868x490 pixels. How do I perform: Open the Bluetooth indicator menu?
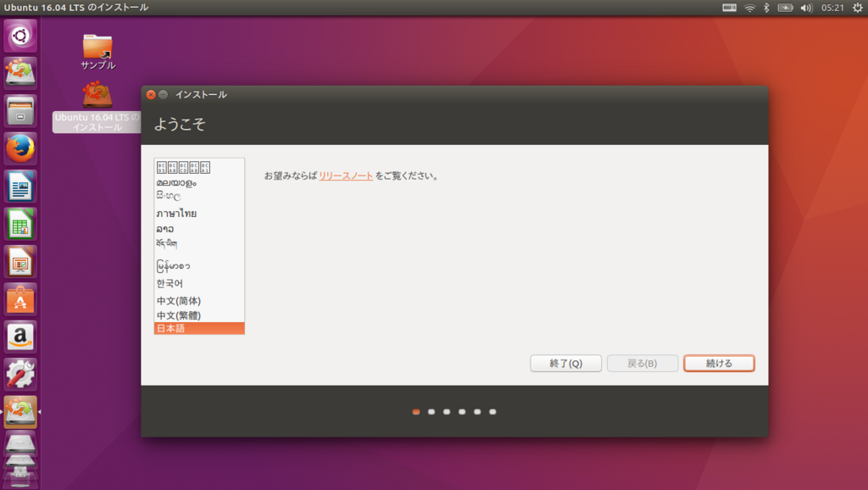(x=766, y=8)
